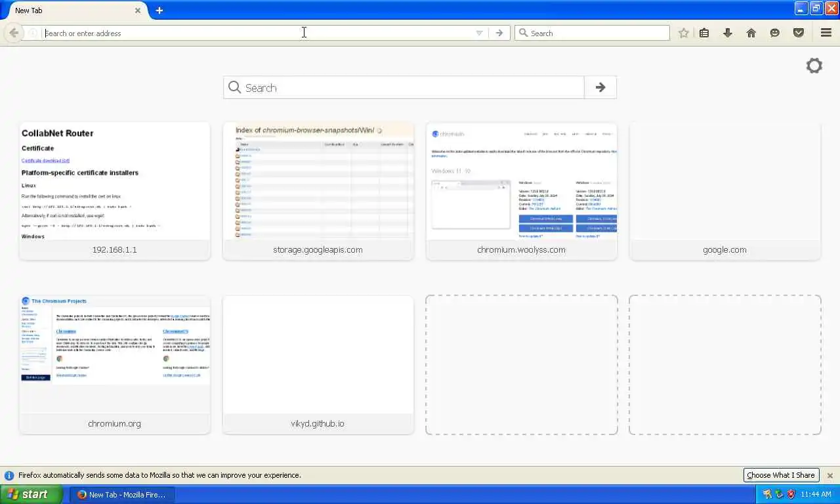The height and width of the screenshot is (504, 840).
Task: Click the back navigation arrow
Action: [14, 33]
